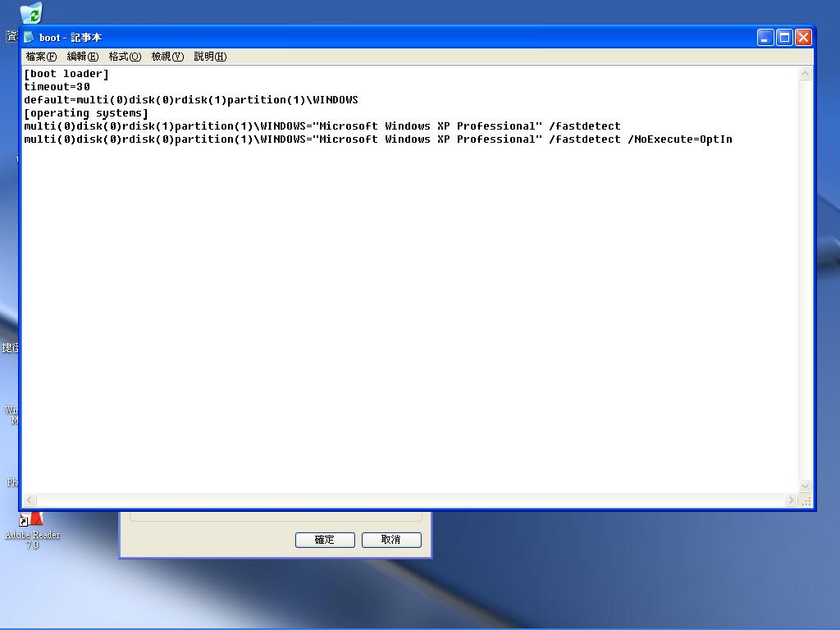Click the vertical scrollbar up arrow
Screen dimensions: 840x630
pos(805,74)
